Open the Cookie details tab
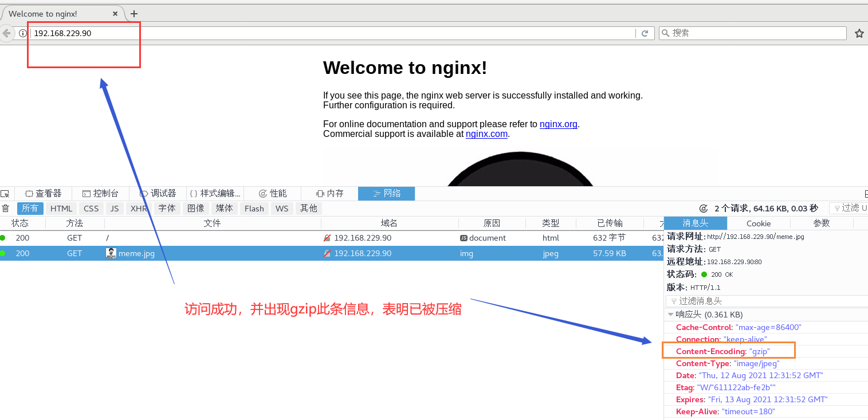 click(x=759, y=223)
